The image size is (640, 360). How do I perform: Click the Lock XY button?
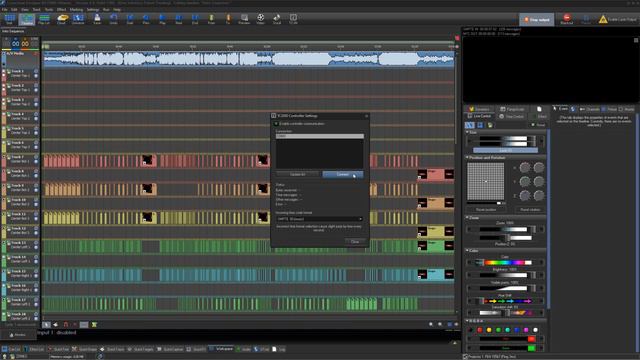click(505, 151)
